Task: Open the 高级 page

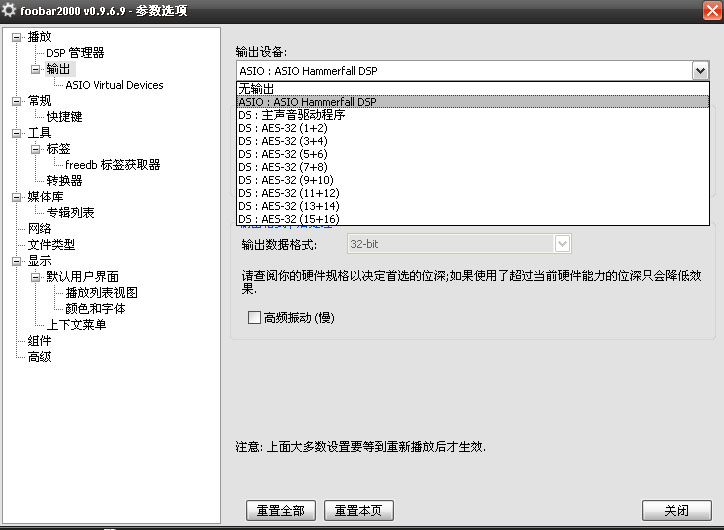Action: tap(39, 357)
